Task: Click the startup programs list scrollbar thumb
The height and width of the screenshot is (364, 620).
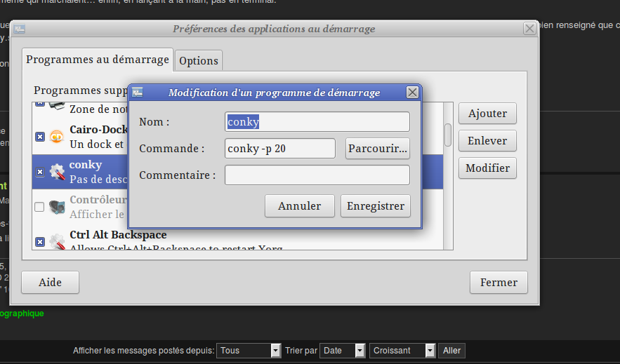Action: click(x=448, y=135)
